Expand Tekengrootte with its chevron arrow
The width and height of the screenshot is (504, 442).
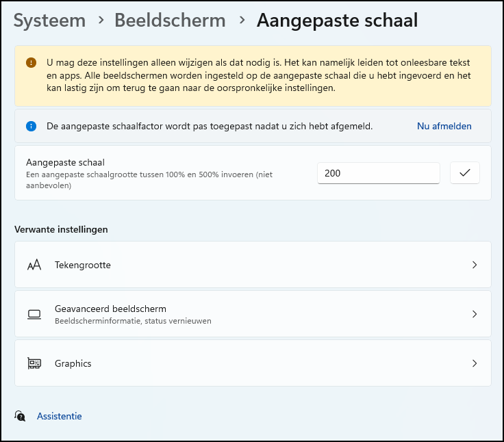[475, 265]
